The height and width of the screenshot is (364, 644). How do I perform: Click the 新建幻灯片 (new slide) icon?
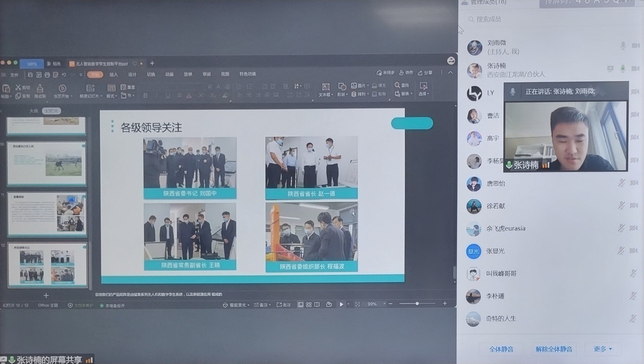[91, 88]
